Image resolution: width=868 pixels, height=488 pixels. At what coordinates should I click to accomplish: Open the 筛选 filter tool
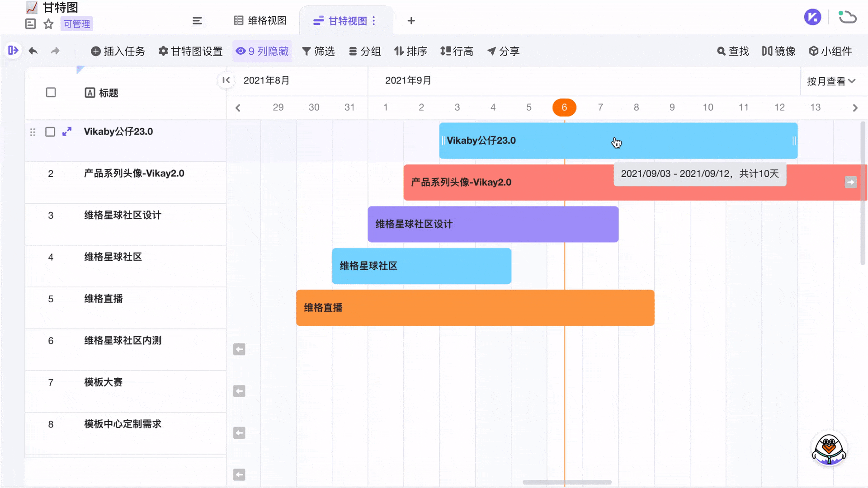point(319,51)
